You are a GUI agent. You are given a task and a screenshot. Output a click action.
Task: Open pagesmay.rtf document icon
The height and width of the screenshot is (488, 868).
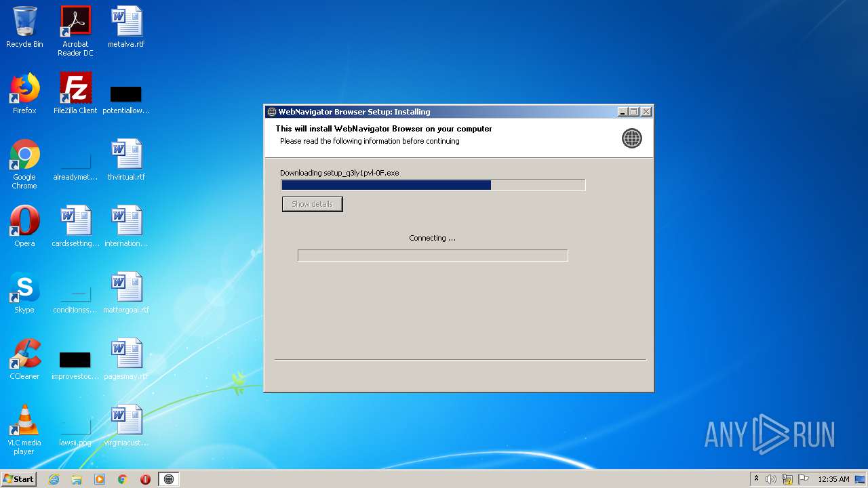(x=126, y=360)
